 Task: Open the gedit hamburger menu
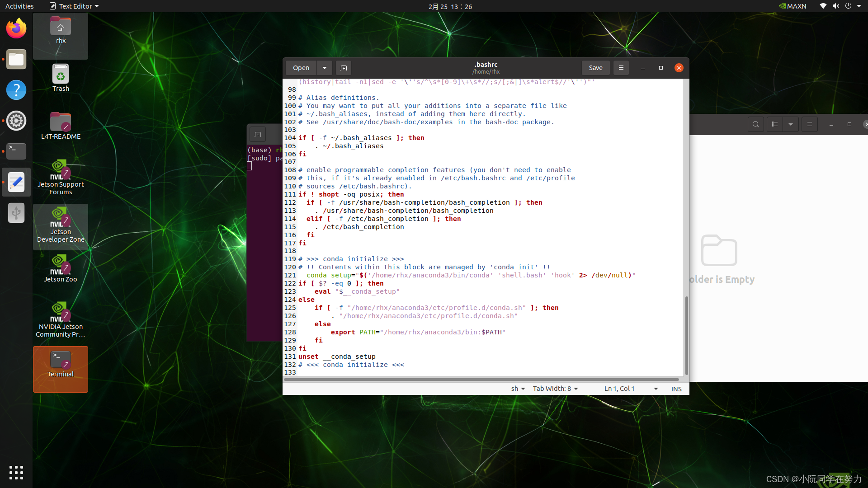coord(621,67)
